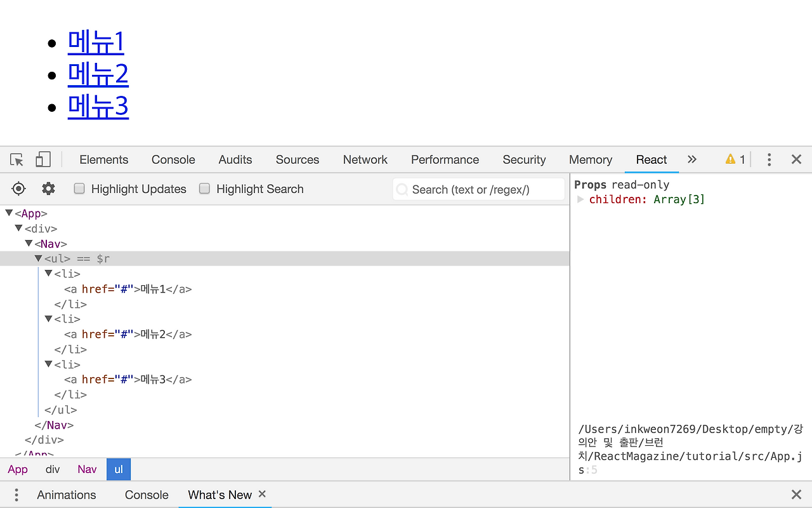Activate the inspect element picker icon
The height and width of the screenshot is (508, 812).
[17, 159]
